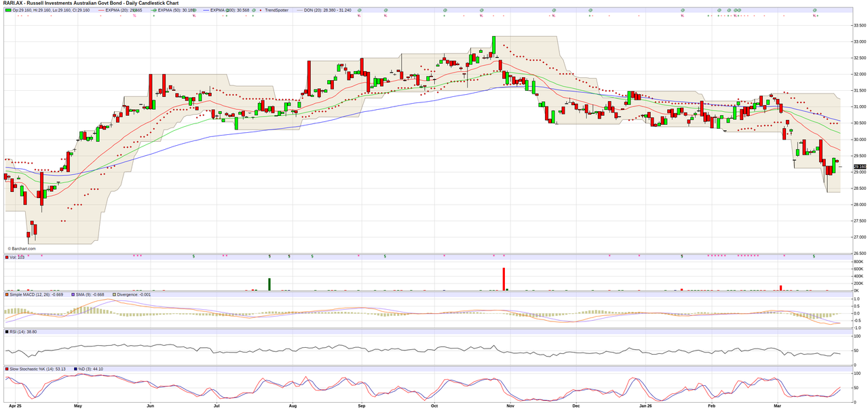This screenshot has height=417, width=868.
Task: Click the red swatch beside Vol: 103
Action: point(7,257)
